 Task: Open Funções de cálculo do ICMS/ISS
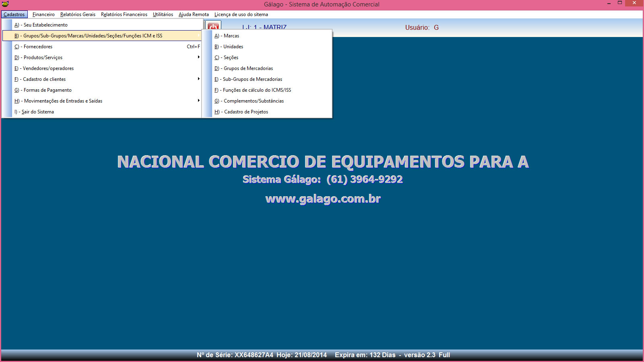pyautogui.click(x=267, y=90)
